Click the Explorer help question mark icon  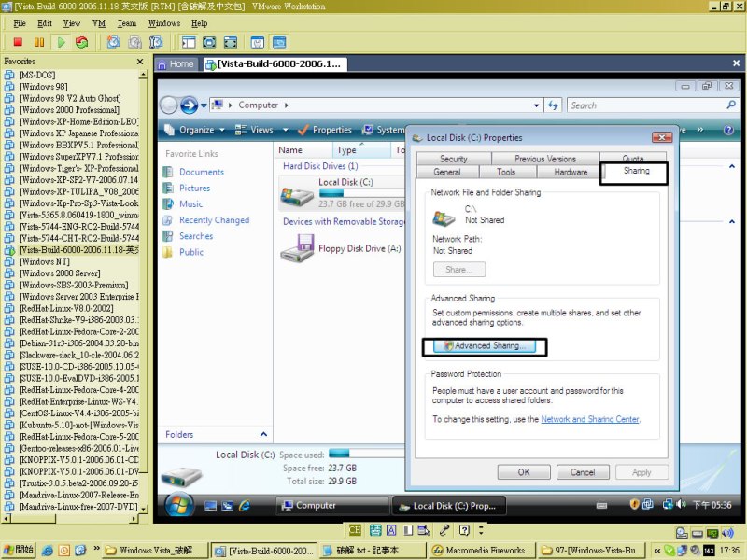coord(728,130)
